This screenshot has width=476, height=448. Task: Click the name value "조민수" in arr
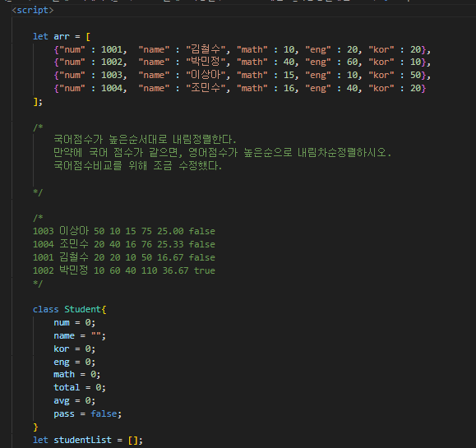206,88
